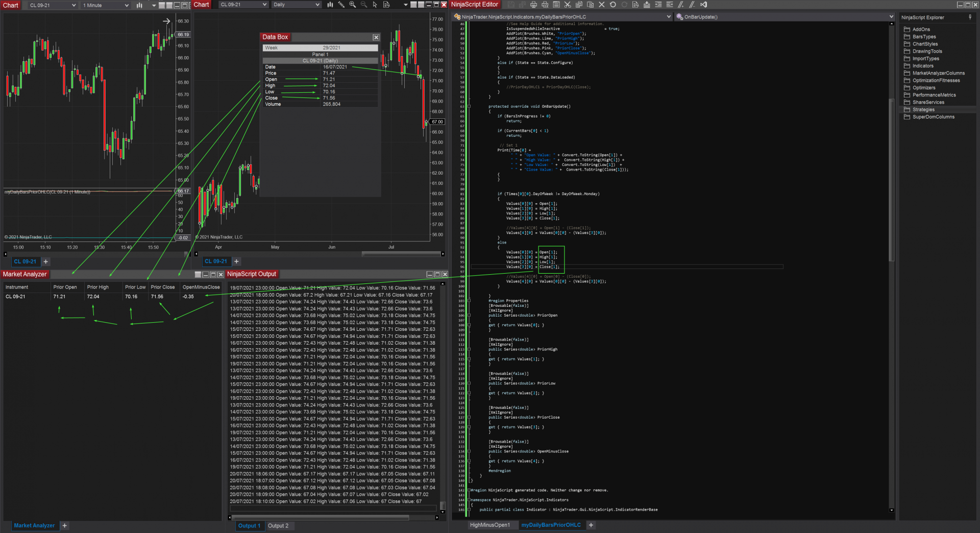Delete selection with the X icon in editor toolbar

point(602,5)
